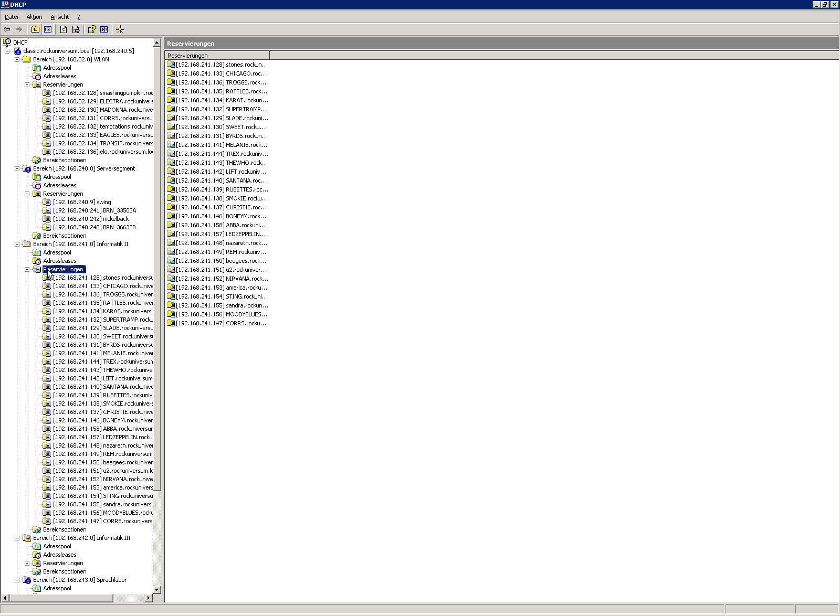Click the Bereichsoptionen icon under WLAN scope
The image size is (840, 616).
click(x=37, y=160)
